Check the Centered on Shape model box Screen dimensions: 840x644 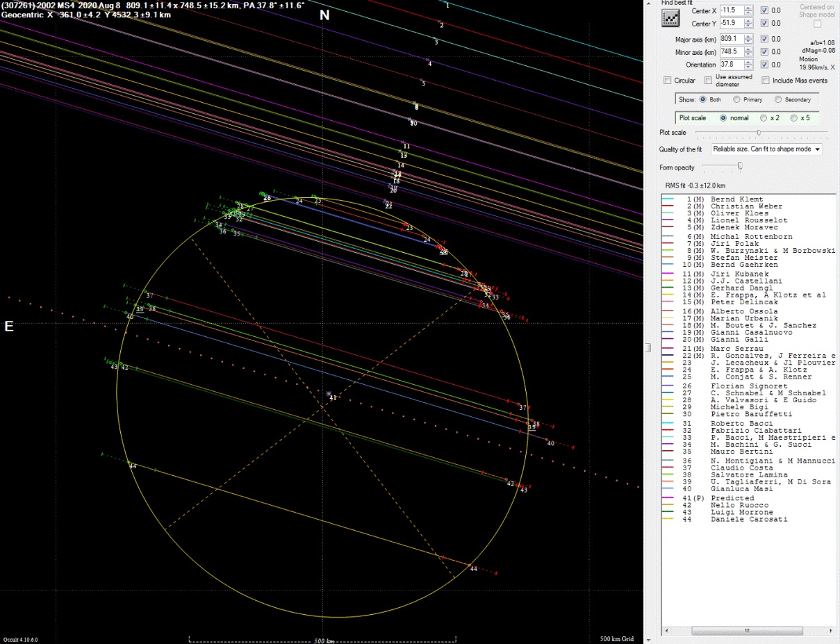point(817,24)
